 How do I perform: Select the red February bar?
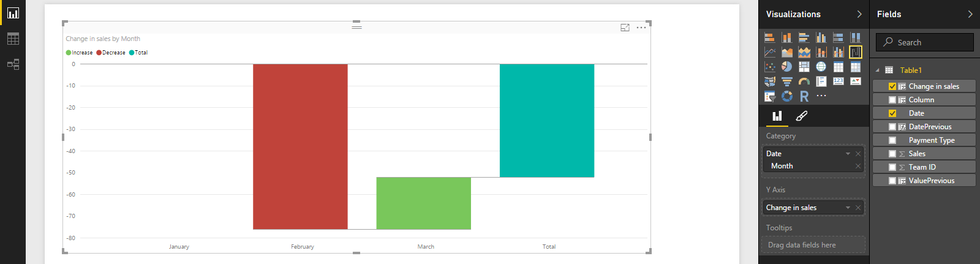pos(300,146)
